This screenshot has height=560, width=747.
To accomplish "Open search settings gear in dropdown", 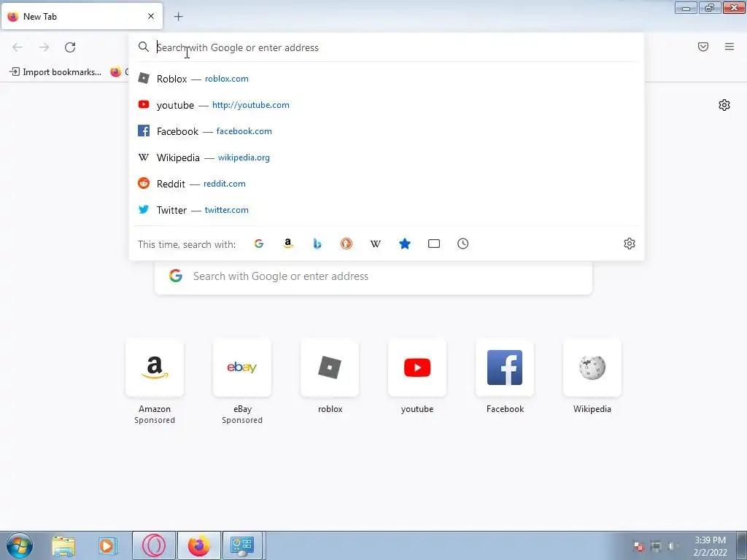I will click(630, 244).
